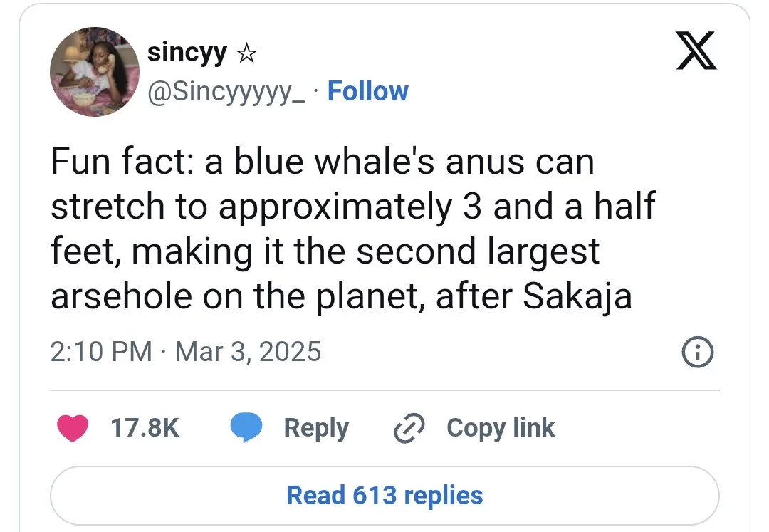Click the chain link icon
Viewport: 769px width, 532px height.
(x=409, y=428)
